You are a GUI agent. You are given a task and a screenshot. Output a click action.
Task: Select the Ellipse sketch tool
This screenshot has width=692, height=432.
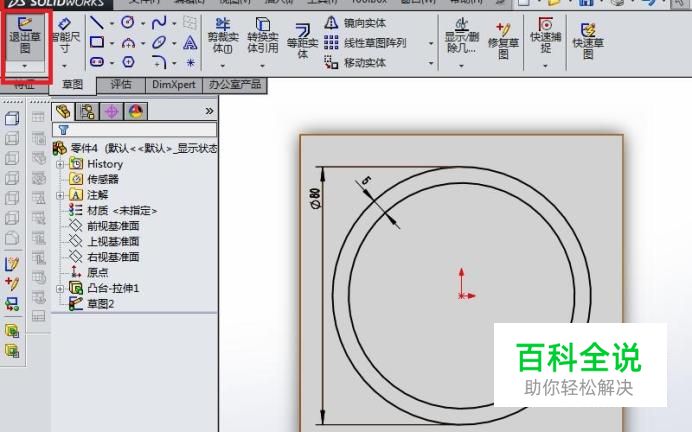click(x=159, y=42)
